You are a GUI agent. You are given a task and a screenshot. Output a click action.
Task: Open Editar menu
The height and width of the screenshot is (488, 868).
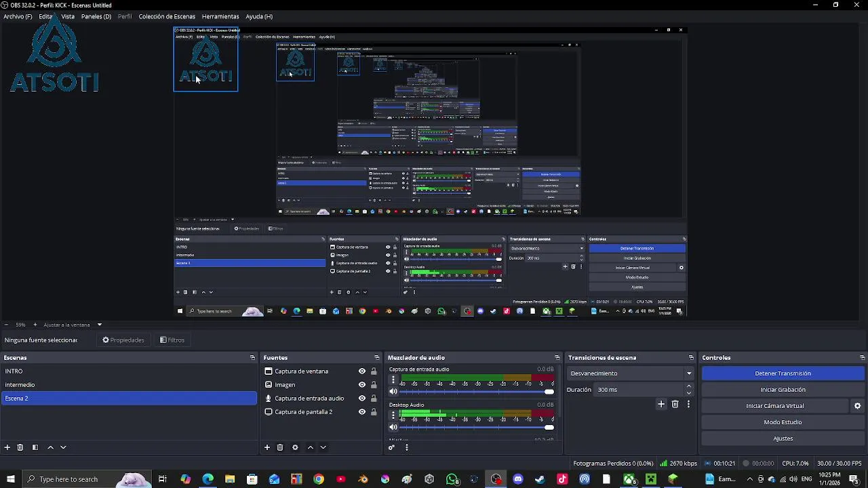[x=47, y=16]
